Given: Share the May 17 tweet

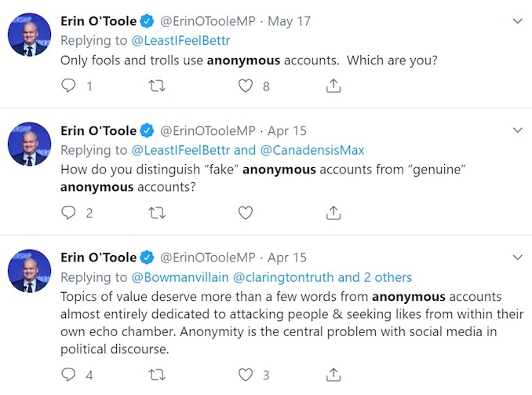Looking at the screenshot, I should point(333,86).
